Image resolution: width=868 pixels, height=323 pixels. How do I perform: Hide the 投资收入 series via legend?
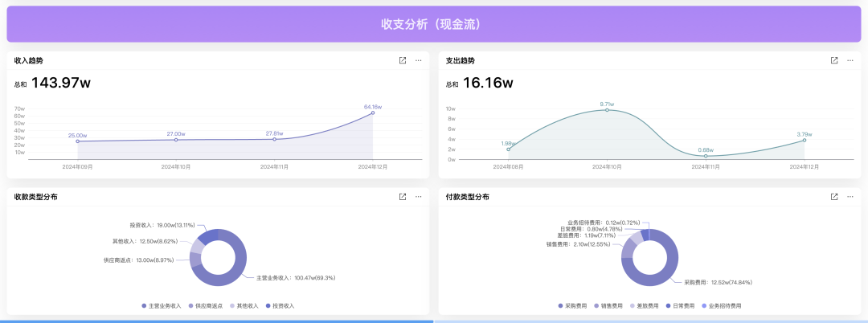click(x=279, y=306)
